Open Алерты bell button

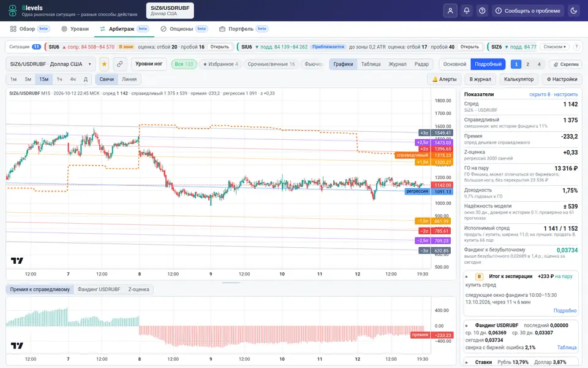445,79
